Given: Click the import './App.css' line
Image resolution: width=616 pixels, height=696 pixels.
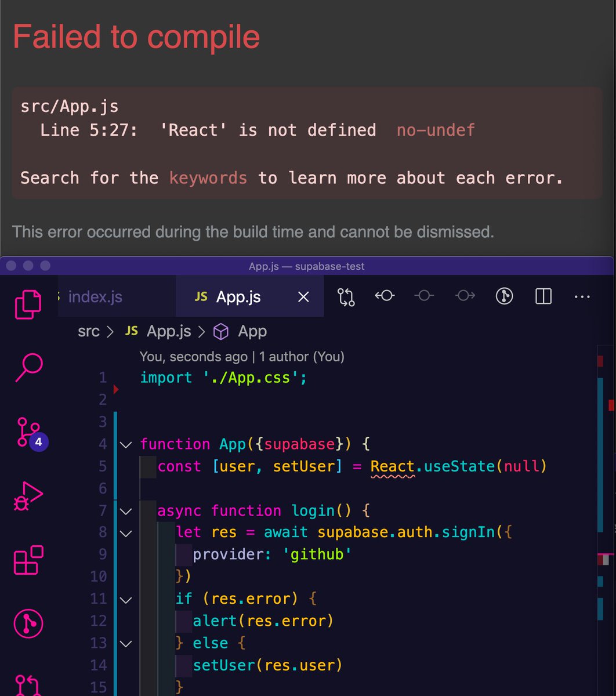Looking at the screenshot, I should (223, 378).
